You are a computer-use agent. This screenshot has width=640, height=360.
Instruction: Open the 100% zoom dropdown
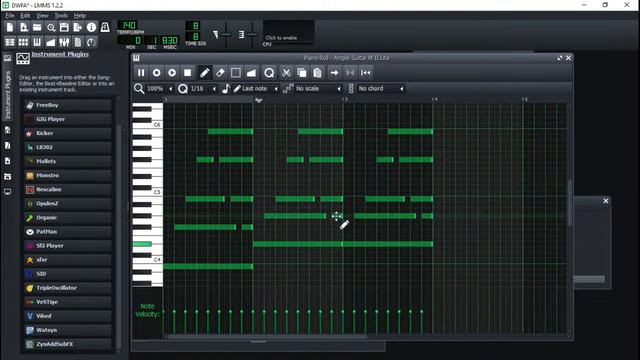click(159, 89)
